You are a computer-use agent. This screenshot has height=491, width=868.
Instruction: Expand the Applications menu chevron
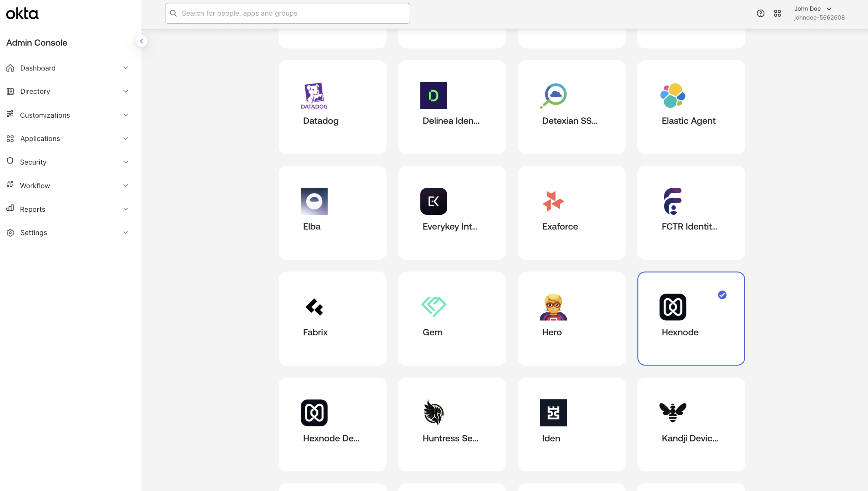126,138
